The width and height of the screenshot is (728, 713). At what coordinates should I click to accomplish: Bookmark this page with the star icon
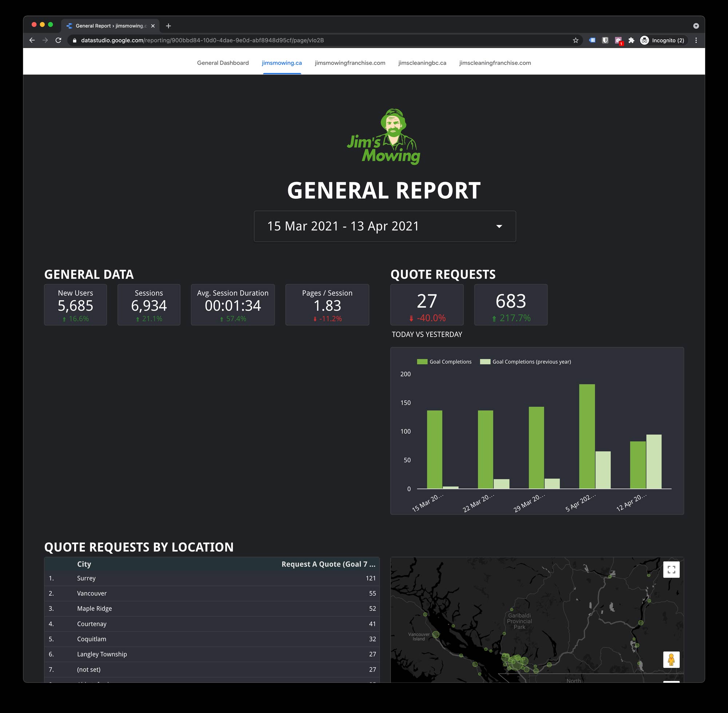575,40
